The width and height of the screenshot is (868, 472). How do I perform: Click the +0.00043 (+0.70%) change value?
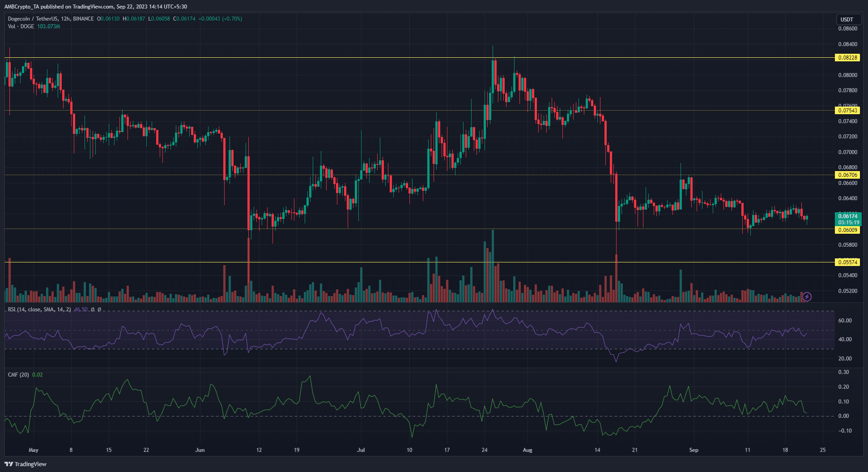(x=220, y=19)
